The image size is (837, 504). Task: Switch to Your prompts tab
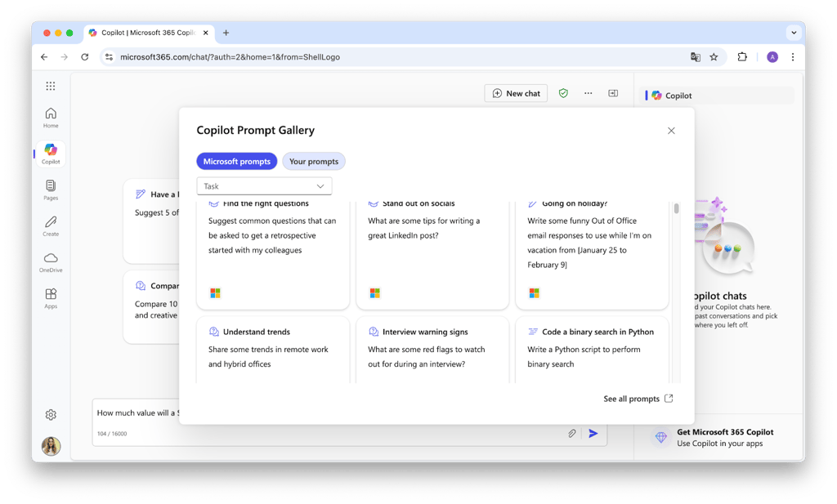(x=314, y=161)
